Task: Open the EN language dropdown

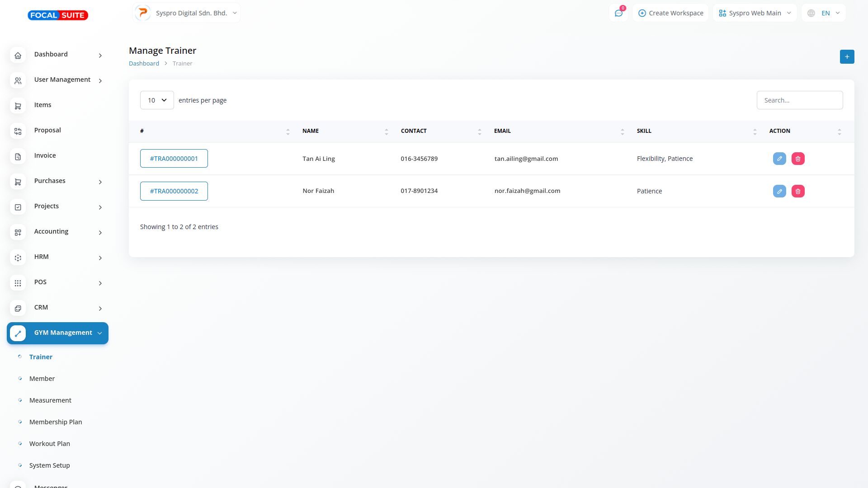Action: pyautogui.click(x=824, y=13)
